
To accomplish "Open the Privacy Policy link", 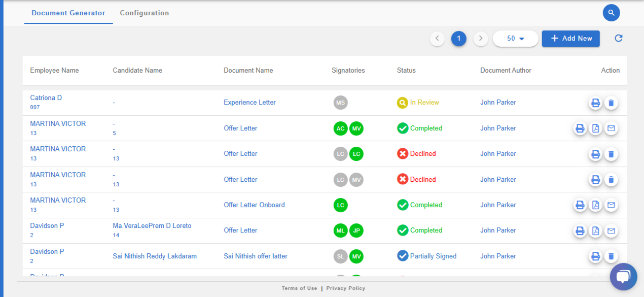I will (345, 288).
